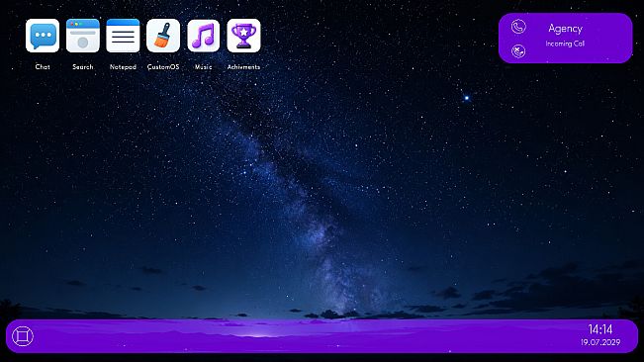This screenshot has height=362, width=644.
Task: Launch the Search browser icon
Action: coord(82,36)
